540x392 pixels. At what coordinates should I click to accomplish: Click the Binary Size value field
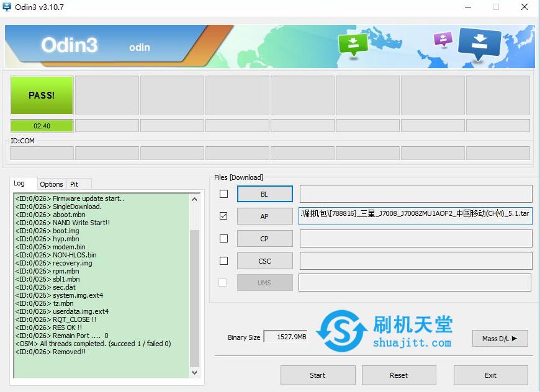coord(286,337)
